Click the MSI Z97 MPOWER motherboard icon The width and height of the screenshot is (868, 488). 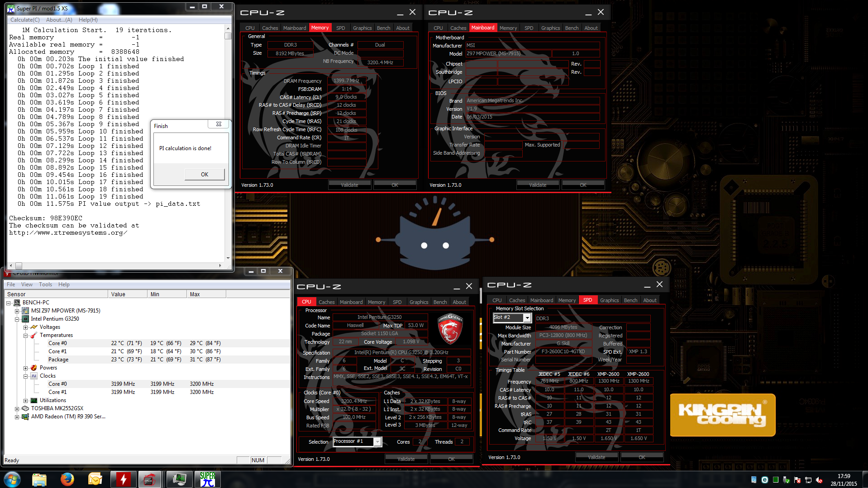[26, 311]
